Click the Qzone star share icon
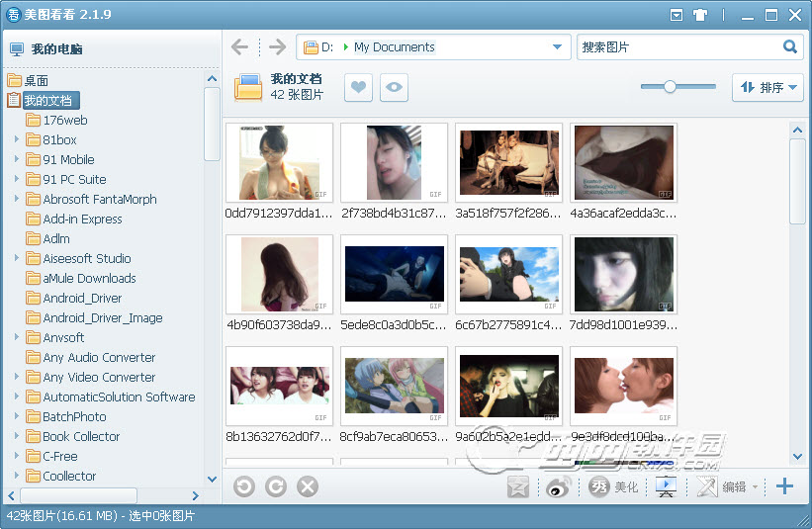Image resolution: width=812 pixels, height=529 pixels. 518,486
